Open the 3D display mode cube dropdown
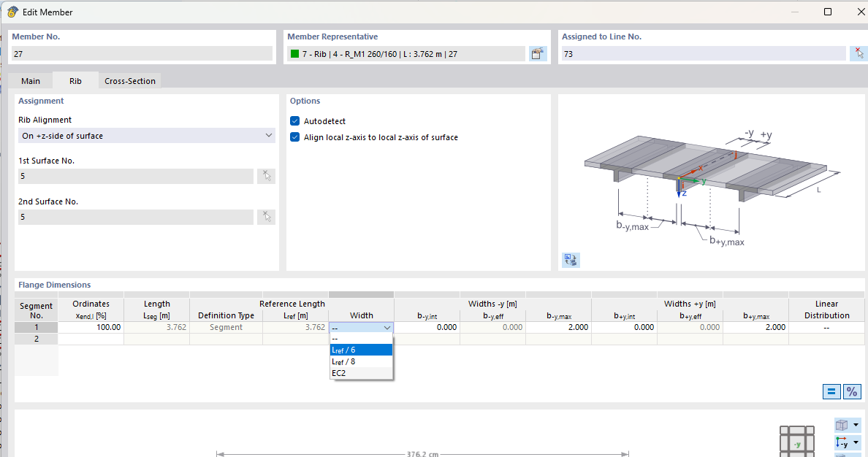This screenshot has width=868, height=457. pos(848,425)
